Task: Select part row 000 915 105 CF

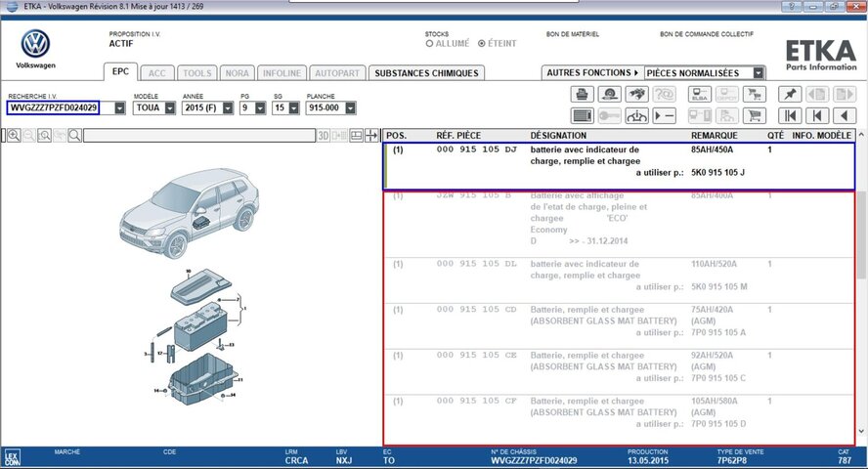Action: [x=619, y=417]
